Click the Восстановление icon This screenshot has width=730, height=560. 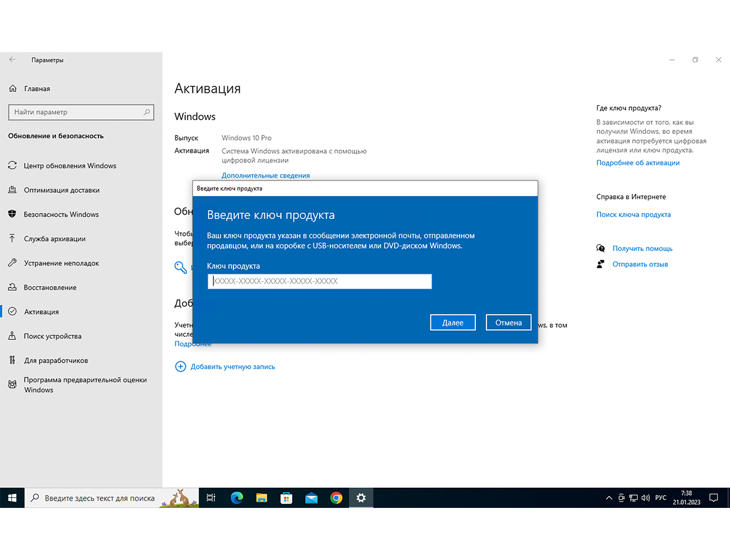click(x=12, y=287)
